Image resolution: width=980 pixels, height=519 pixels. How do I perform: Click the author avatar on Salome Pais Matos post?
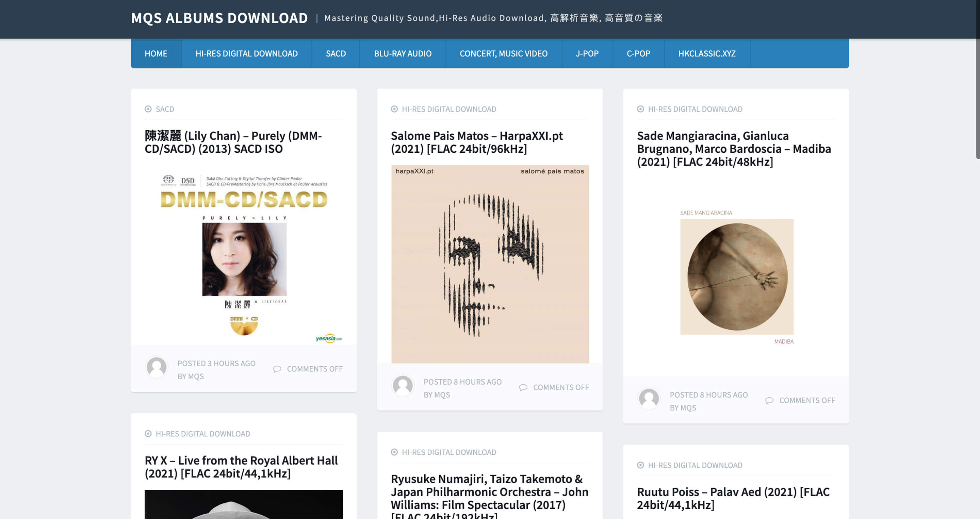click(403, 386)
